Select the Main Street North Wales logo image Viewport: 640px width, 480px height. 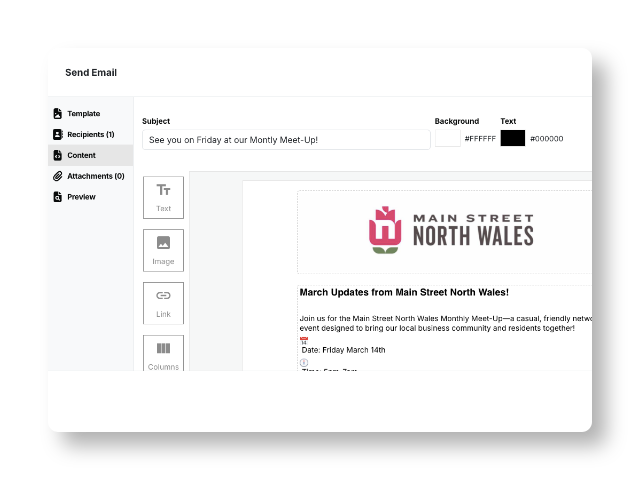[451, 230]
